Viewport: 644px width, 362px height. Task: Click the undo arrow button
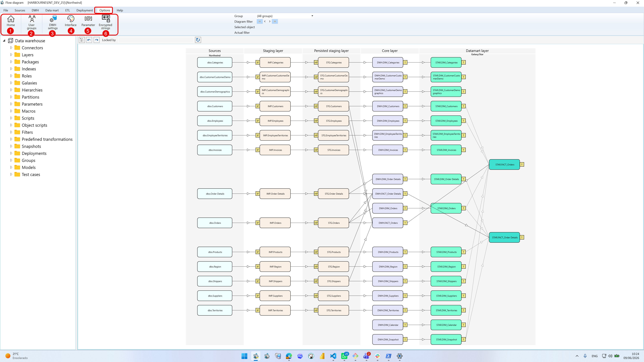point(89,40)
